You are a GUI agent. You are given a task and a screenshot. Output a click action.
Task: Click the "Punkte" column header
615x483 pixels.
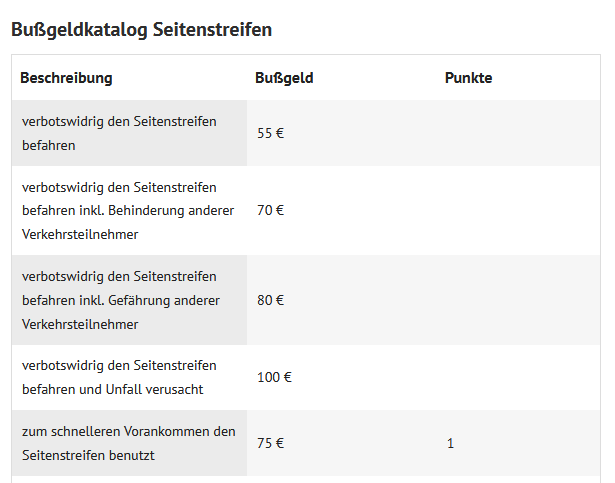pyautogui.click(x=468, y=78)
